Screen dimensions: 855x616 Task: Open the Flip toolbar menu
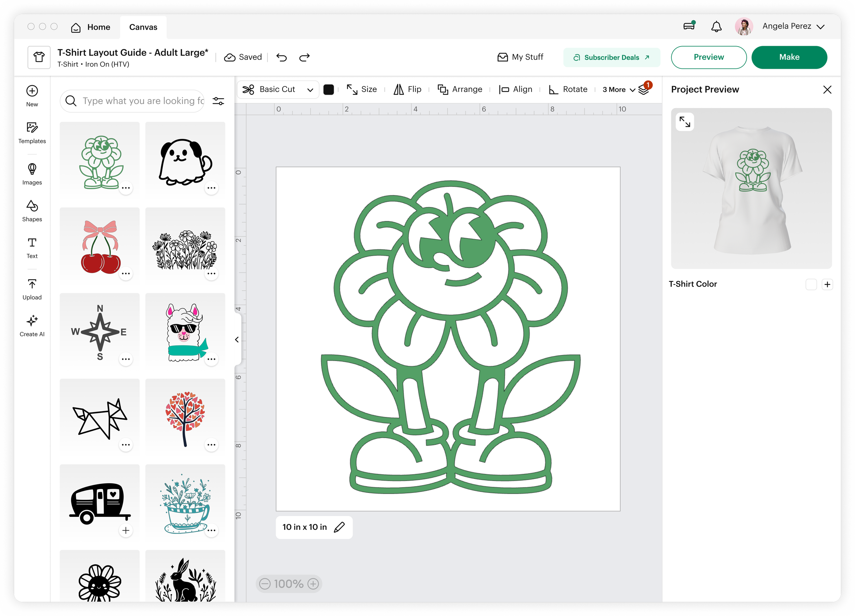[408, 89]
